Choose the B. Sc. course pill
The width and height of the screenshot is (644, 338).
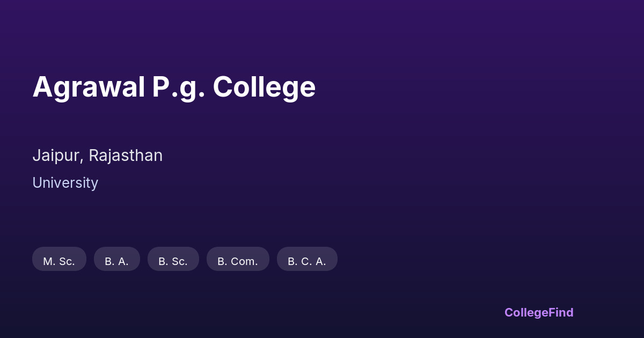pos(173,260)
